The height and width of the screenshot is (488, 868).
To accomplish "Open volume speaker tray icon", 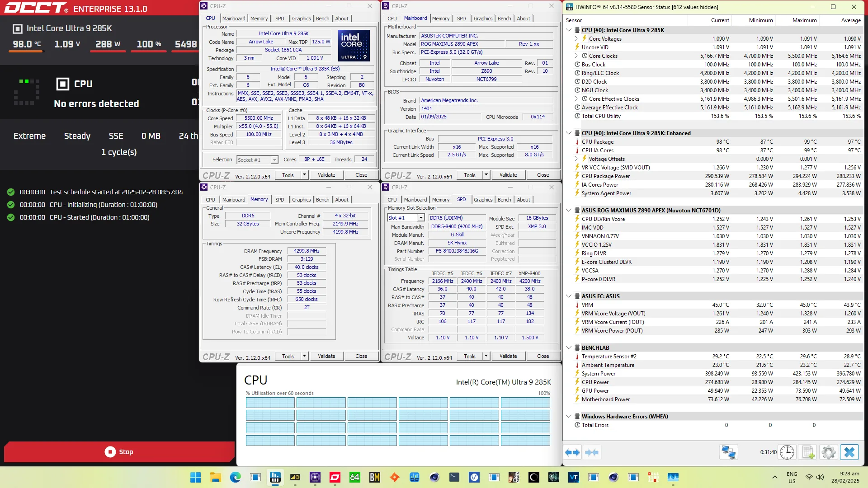I will click(820, 477).
